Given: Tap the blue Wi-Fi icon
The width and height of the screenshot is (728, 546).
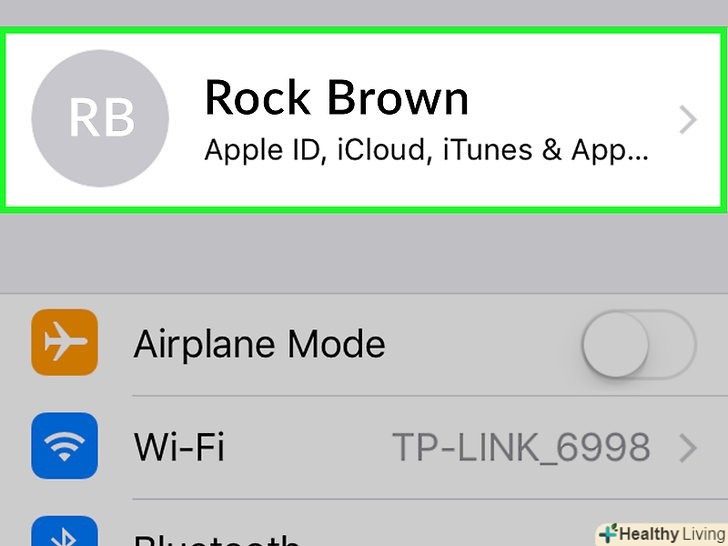Looking at the screenshot, I should click(x=65, y=446).
